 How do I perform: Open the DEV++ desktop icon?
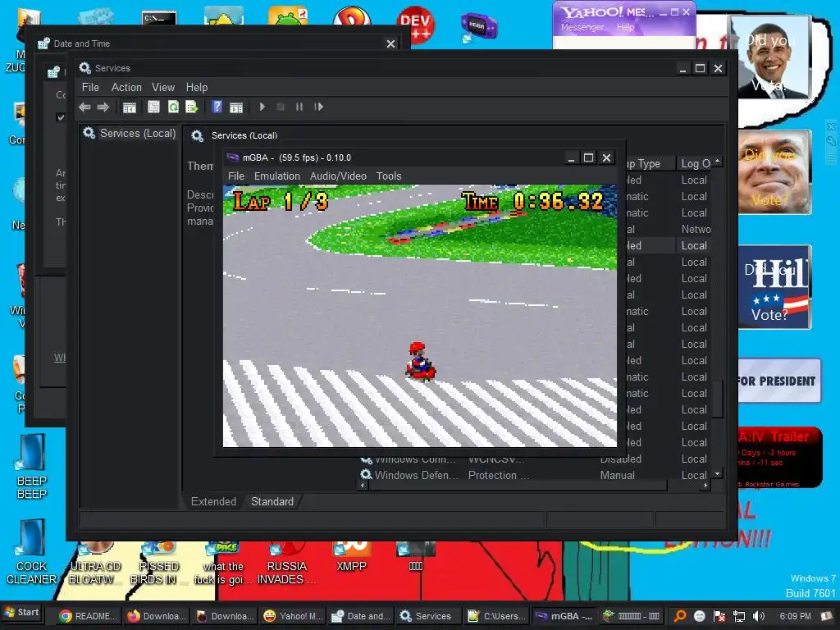(x=416, y=24)
